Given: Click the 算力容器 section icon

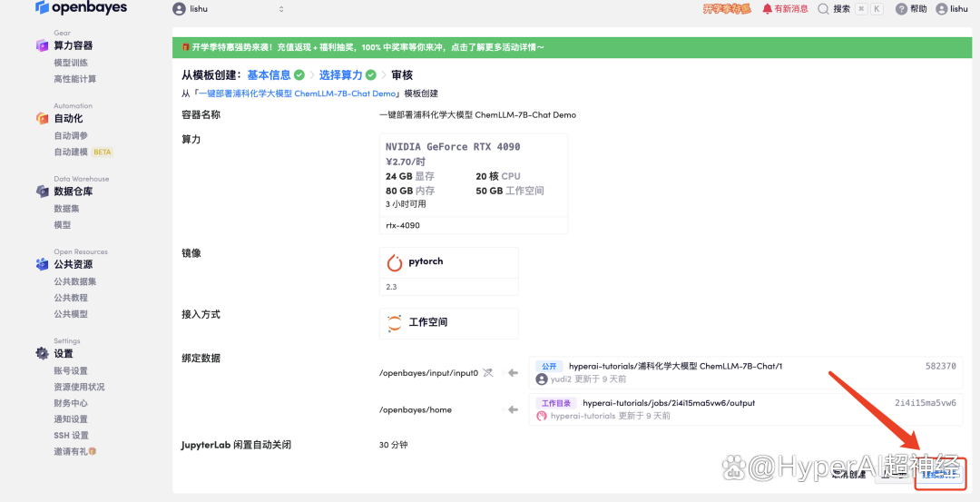Looking at the screenshot, I should click(42, 45).
